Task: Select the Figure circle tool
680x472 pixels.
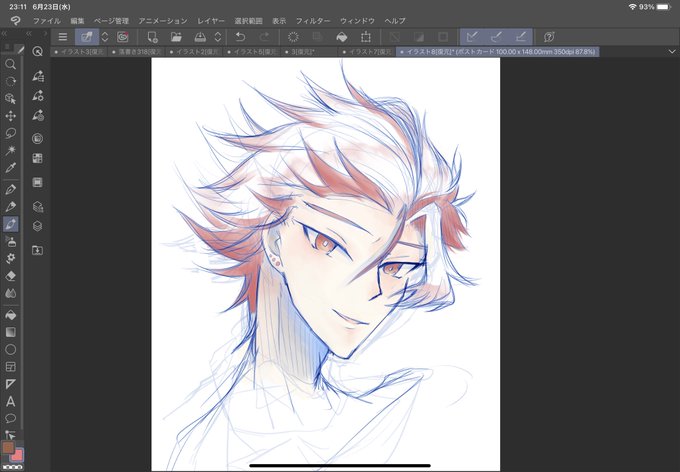Action: pyautogui.click(x=10, y=350)
